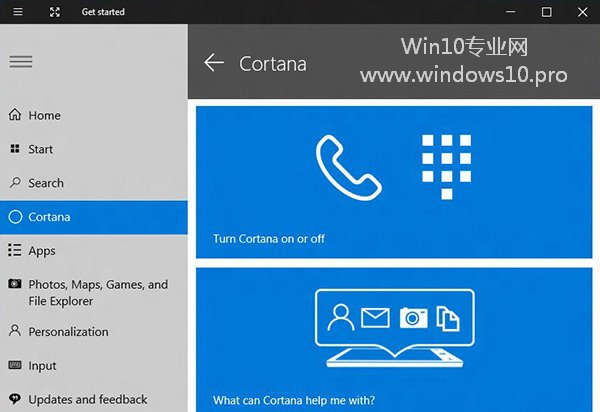Screen dimensions: 600x412
Task: Click the Photos camera icon in the sidebar
Action: (15, 283)
